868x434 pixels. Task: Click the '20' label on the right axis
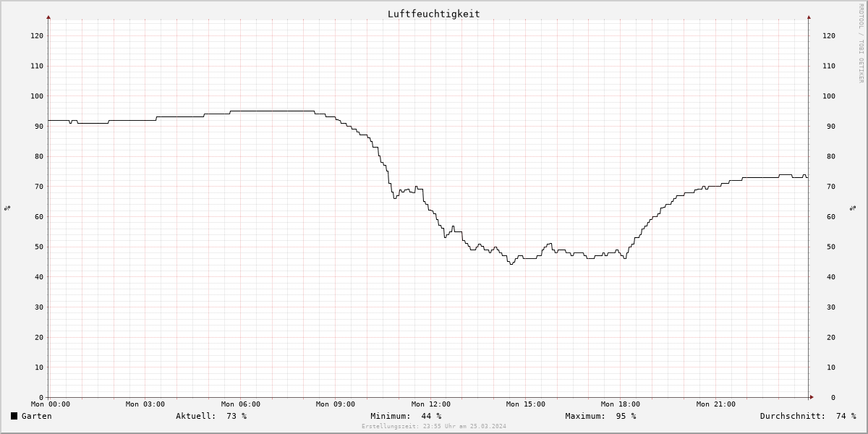coord(832,337)
